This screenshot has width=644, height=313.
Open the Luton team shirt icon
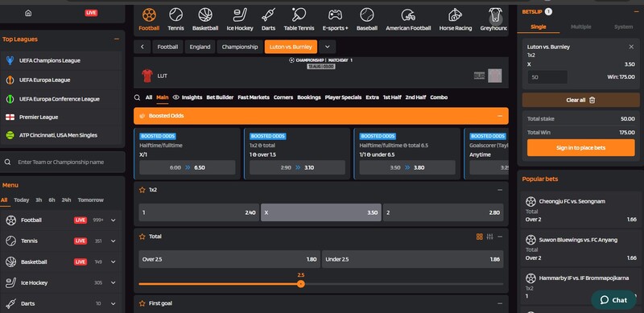pyautogui.click(x=147, y=76)
